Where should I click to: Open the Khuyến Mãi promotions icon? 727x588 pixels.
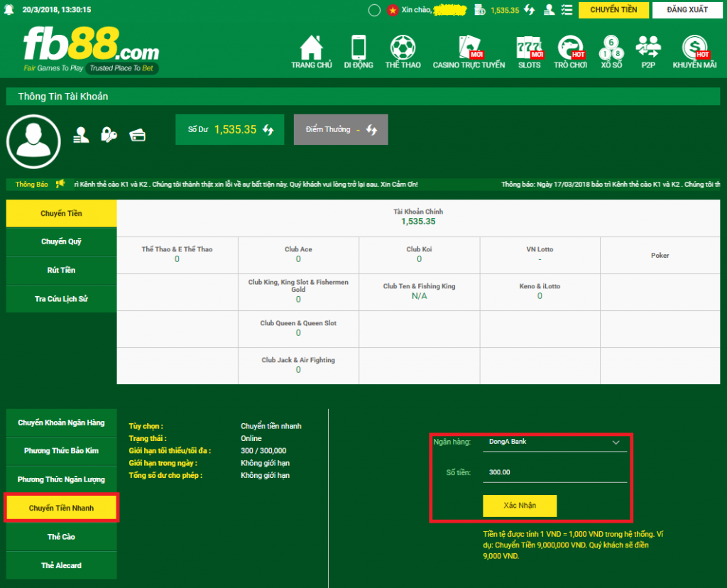(694, 48)
